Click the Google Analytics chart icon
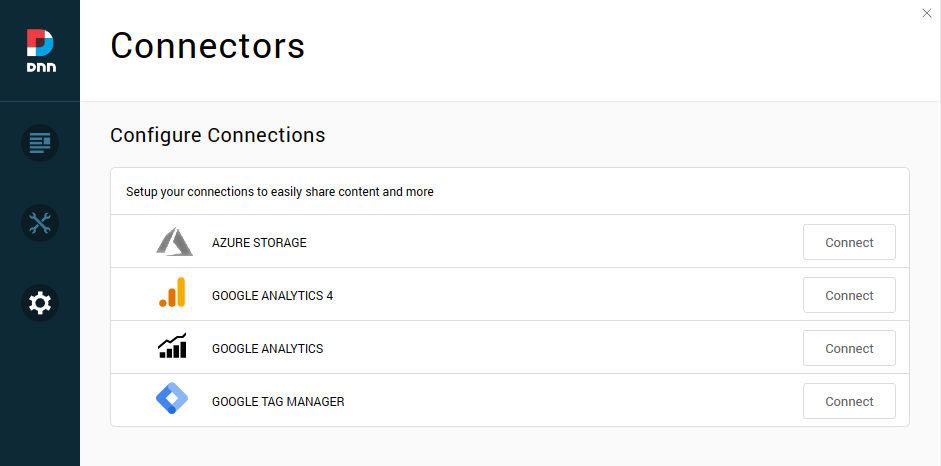The width and height of the screenshot is (941, 466). pos(172,348)
